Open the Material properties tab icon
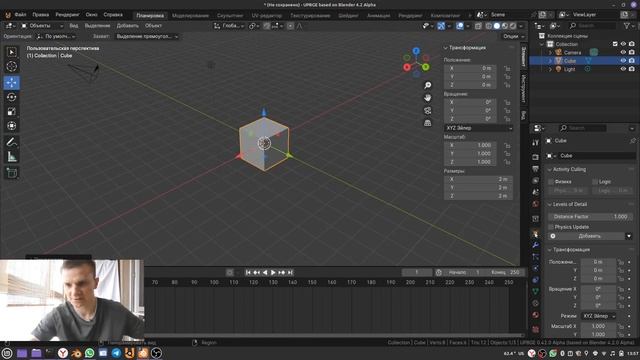The width and height of the screenshot is (640, 360). [x=536, y=315]
